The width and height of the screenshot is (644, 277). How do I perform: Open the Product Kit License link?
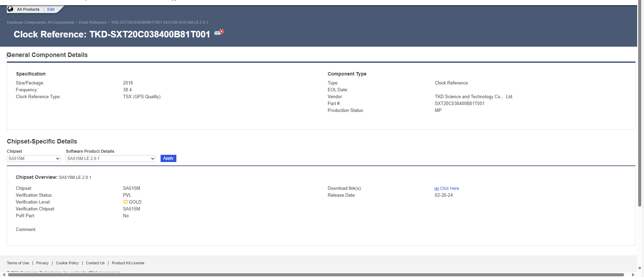pos(128,263)
